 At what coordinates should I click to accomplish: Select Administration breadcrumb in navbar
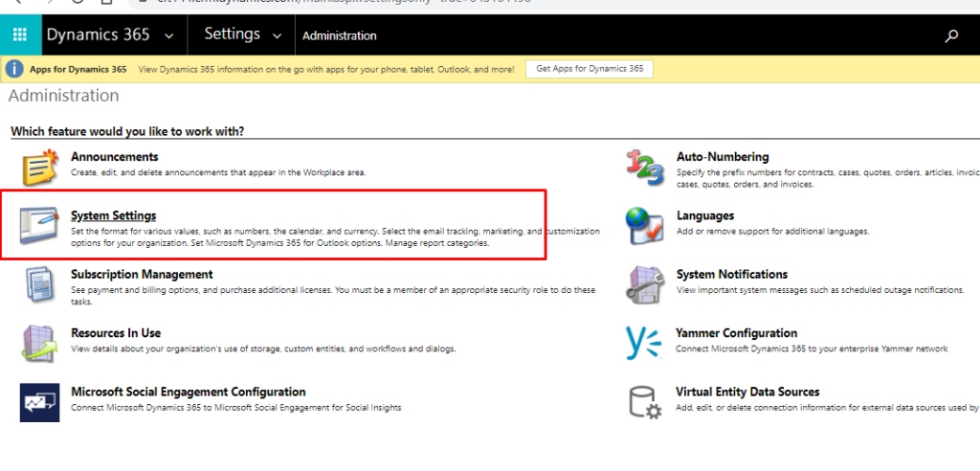click(x=340, y=35)
